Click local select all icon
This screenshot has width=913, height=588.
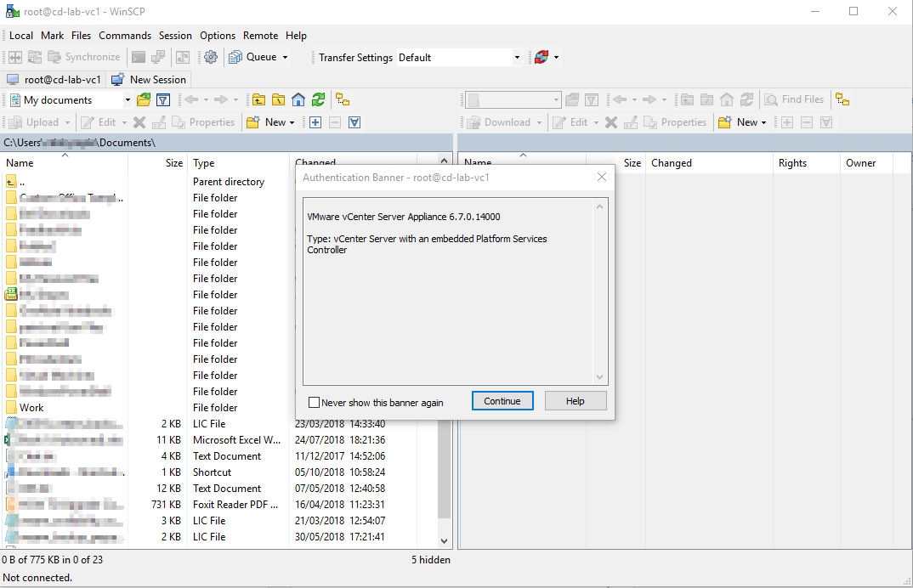point(354,122)
